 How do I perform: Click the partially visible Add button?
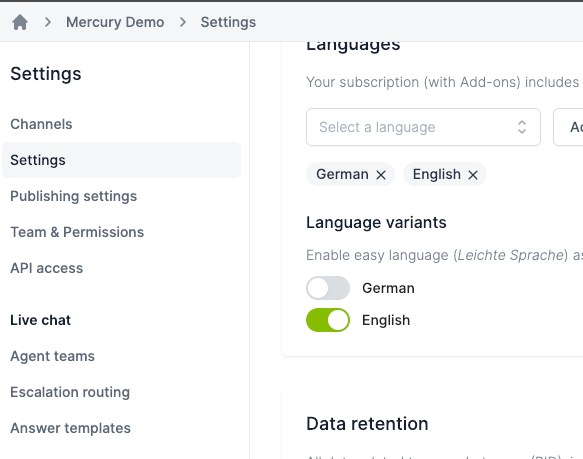click(568, 127)
